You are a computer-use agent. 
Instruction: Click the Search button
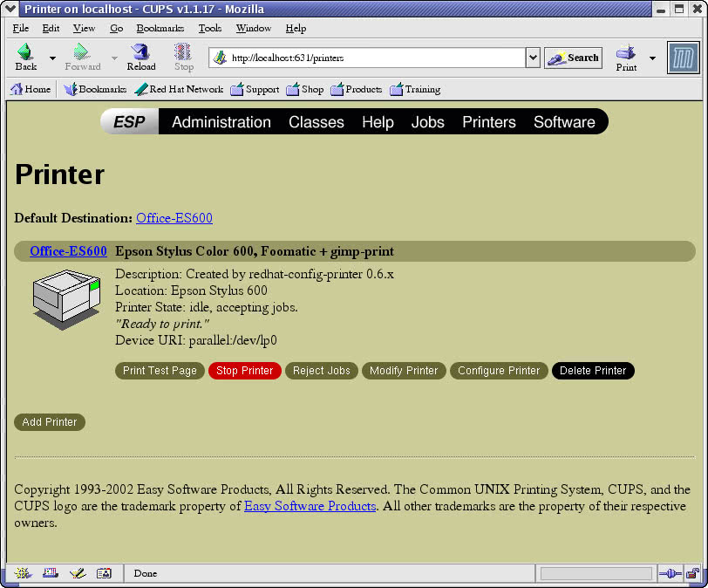coord(573,58)
